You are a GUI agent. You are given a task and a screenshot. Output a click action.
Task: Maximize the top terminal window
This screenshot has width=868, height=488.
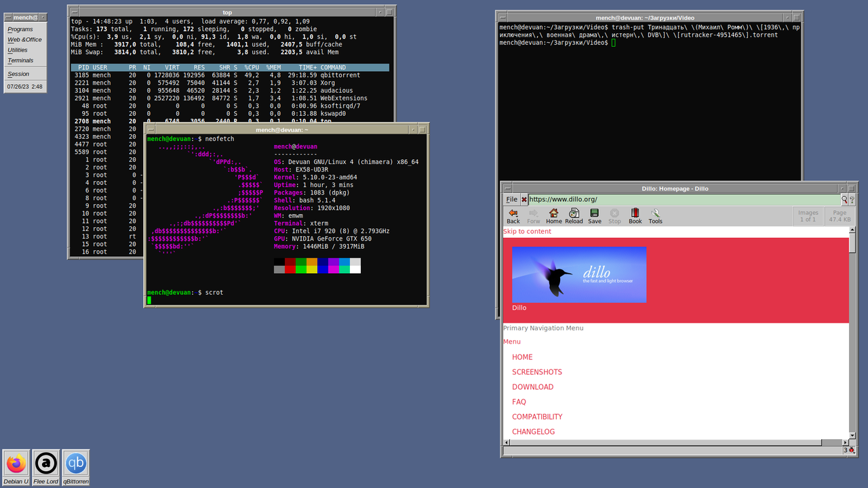click(389, 12)
